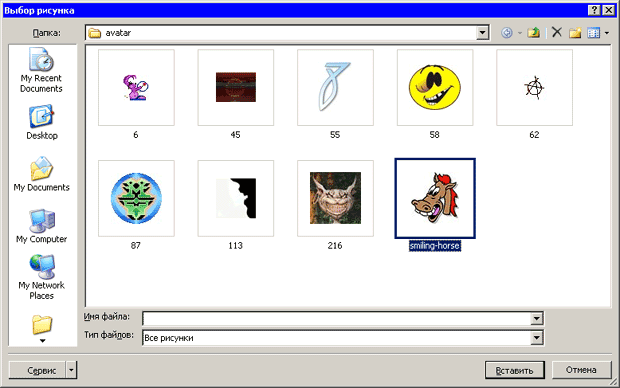Expand the Тип файлов dropdown arrow
This screenshot has width=620, height=388.
pos(537,338)
